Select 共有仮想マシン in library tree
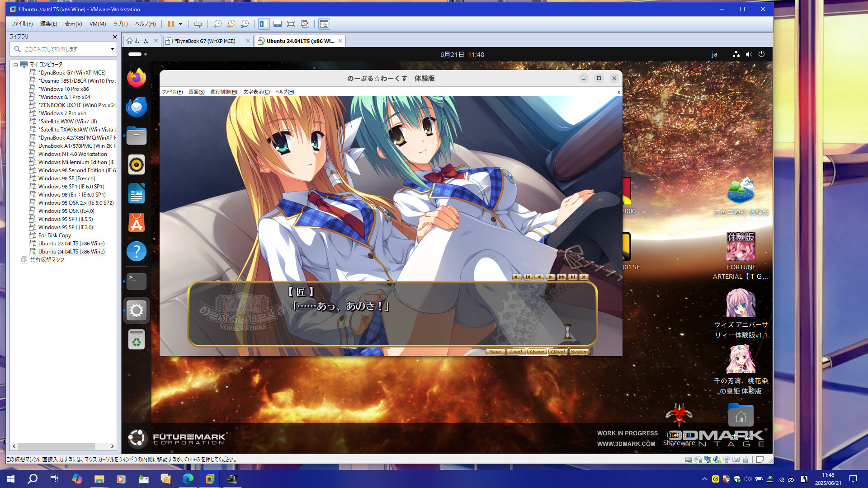868x488 pixels. [x=47, y=260]
